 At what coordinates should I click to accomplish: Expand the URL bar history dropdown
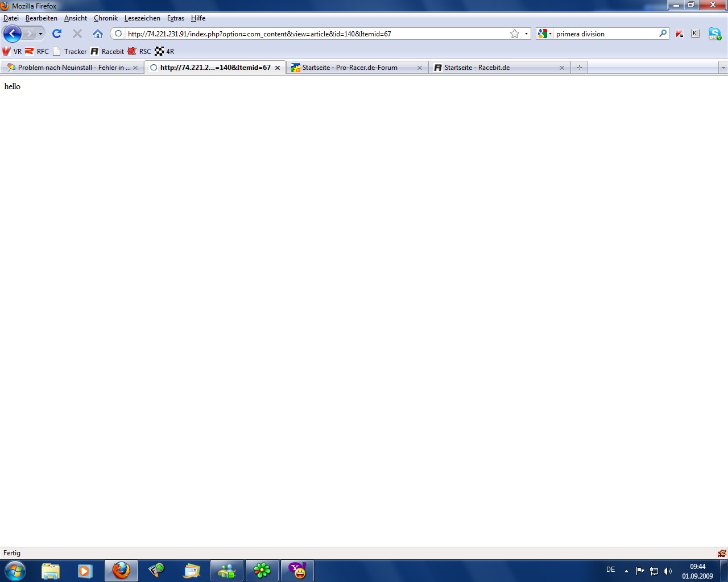[x=526, y=34]
